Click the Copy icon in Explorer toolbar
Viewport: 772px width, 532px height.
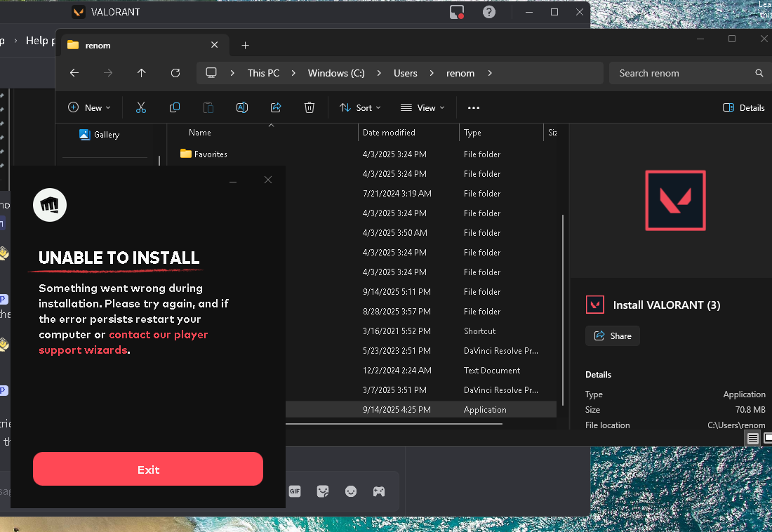(x=174, y=107)
